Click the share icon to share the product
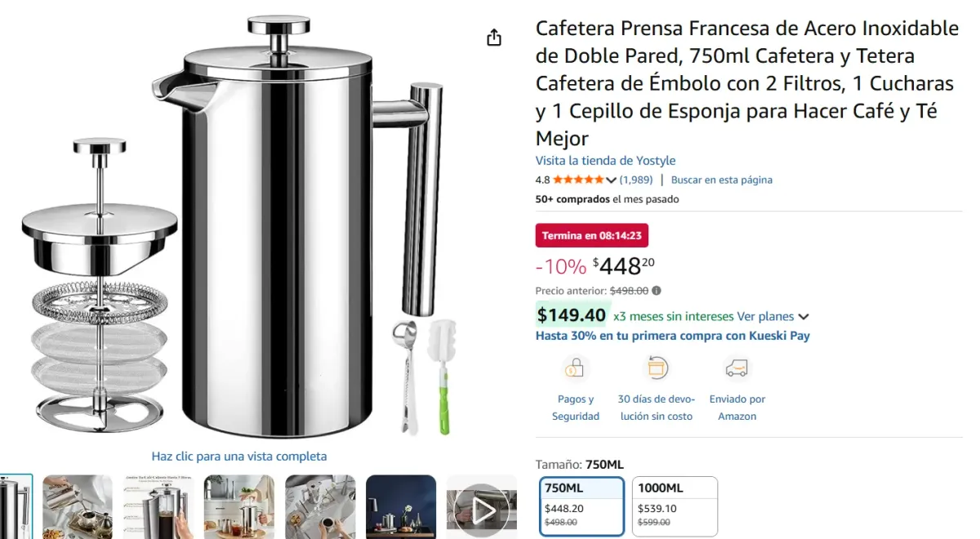This screenshot has height=539, width=980. coord(493,37)
